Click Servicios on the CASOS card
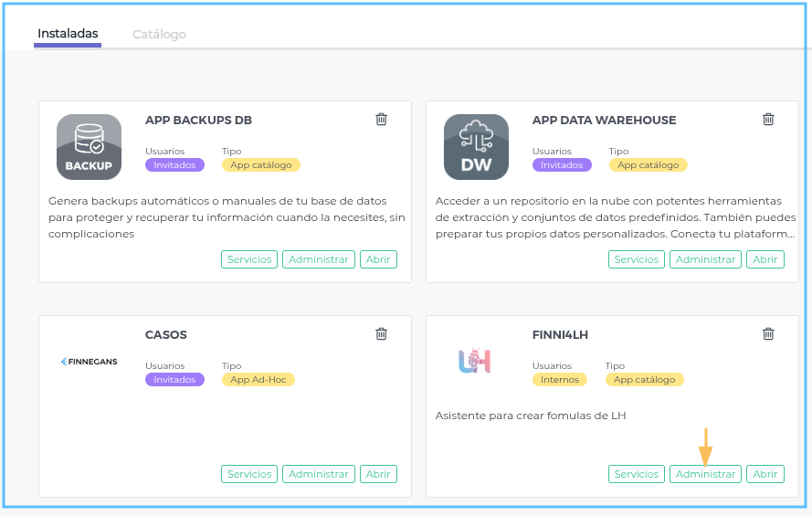Viewport: 812px width, 516px height. coord(249,474)
